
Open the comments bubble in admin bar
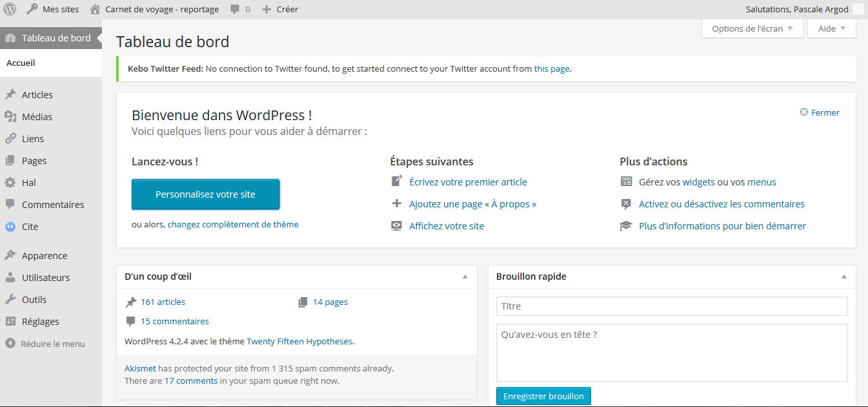(236, 9)
